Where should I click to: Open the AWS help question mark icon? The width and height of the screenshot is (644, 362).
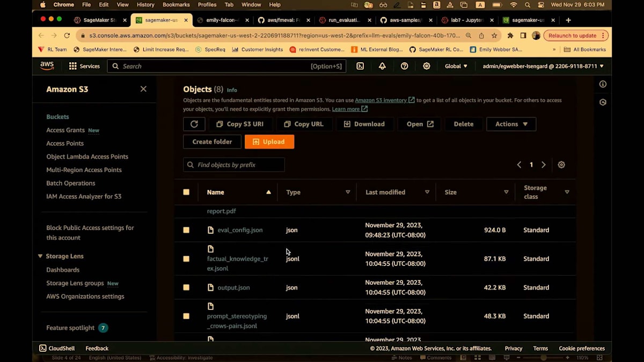tap(405, 66)
